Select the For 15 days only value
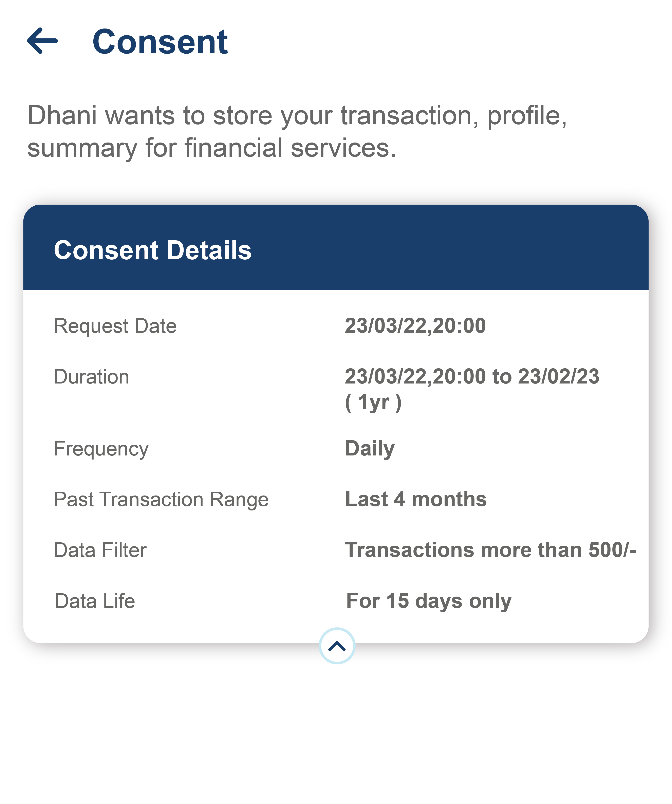Viewport: 672px width, 804px height. pos(429,601)
